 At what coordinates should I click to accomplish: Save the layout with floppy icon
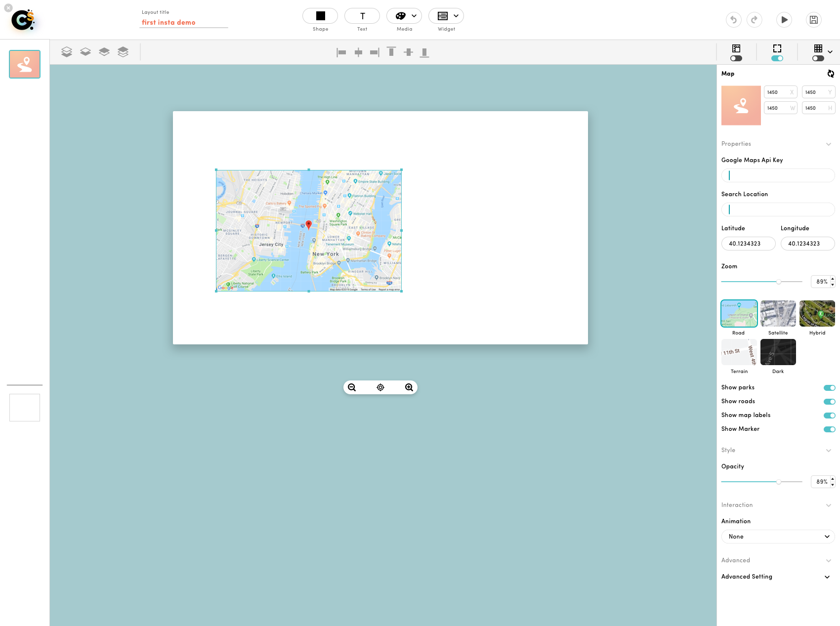coord(814,20)
